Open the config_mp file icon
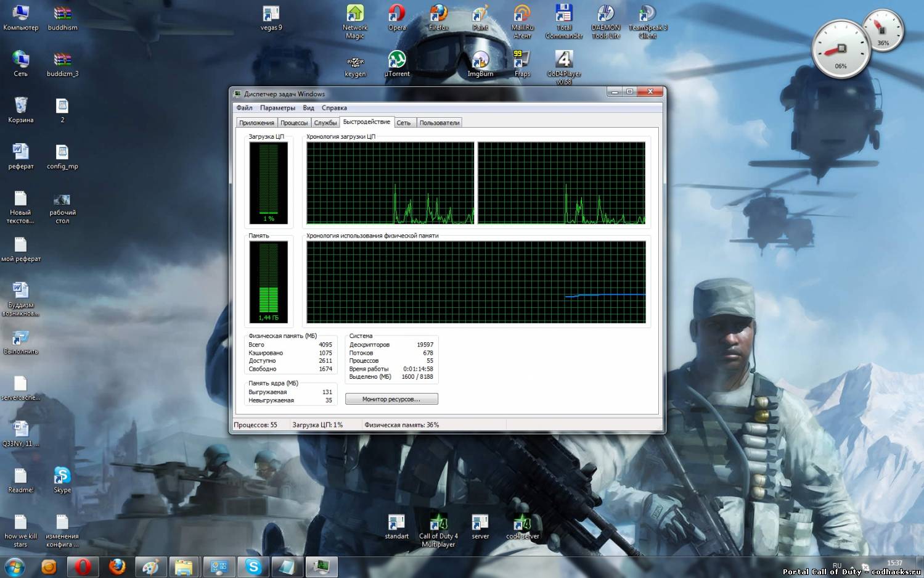 point(62,155)
